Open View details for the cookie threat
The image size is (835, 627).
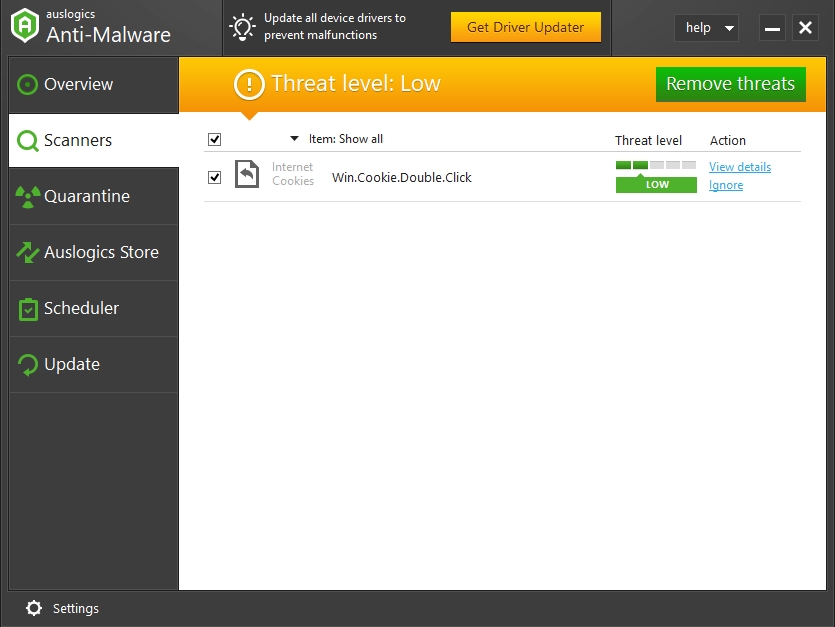click(740, 167)
